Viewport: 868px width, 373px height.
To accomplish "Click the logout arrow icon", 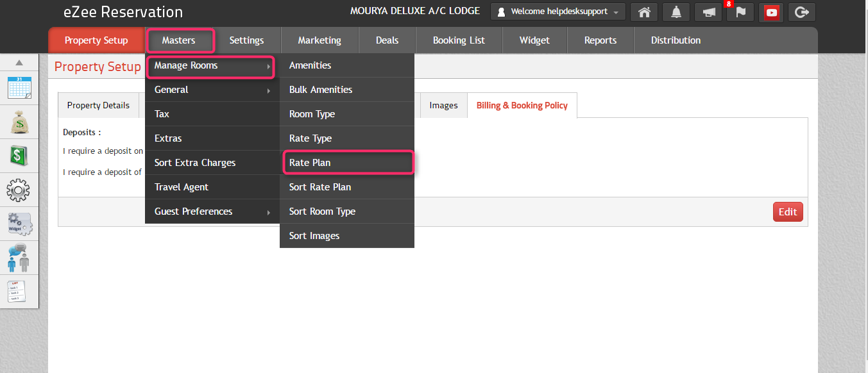I will 801,12.
